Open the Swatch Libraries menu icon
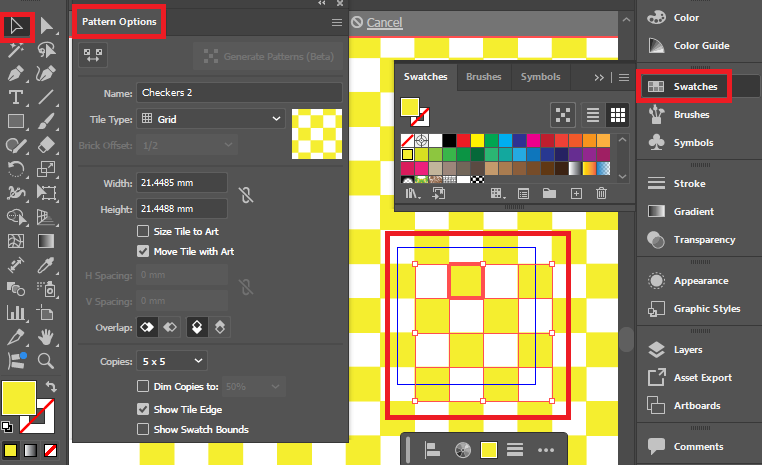Image resolution: width=762 pixels, height=465 pixels. point(413,193)
